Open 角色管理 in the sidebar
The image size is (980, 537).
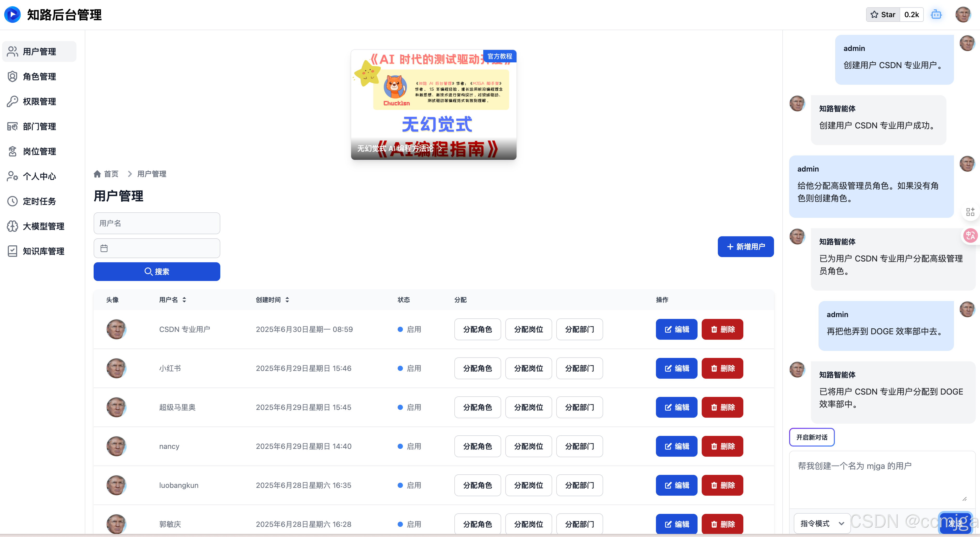[x=39, y=76]
